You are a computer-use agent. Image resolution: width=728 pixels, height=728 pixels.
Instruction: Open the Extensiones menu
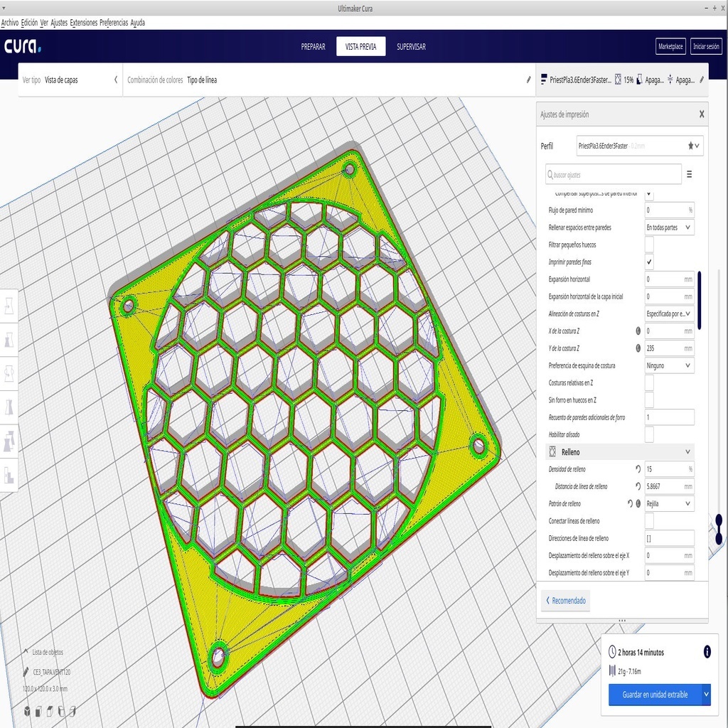(x=83, y=22)
